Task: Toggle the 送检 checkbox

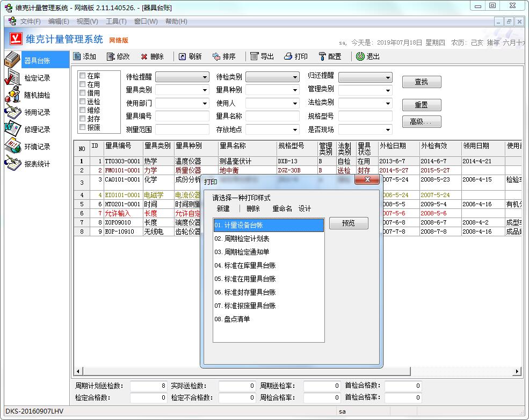Action: point(82,101)
